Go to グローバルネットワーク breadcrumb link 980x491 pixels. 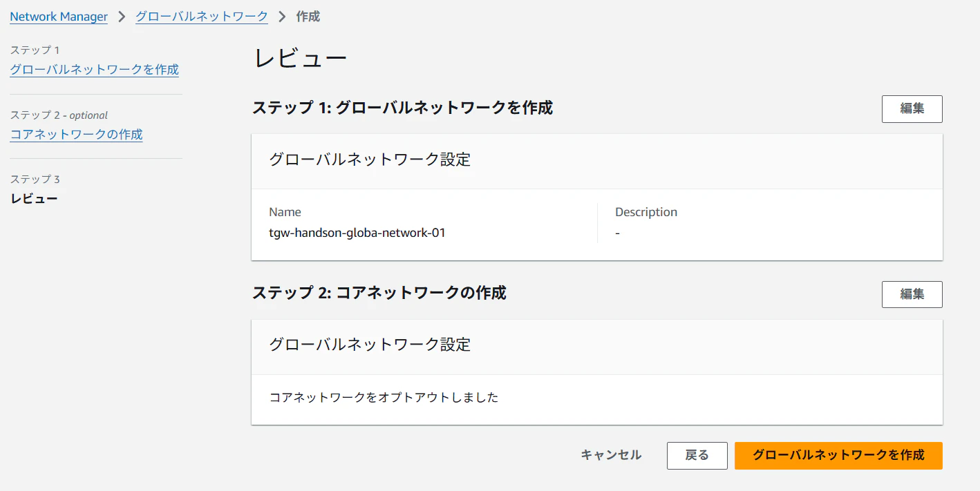[x=202, y=17]
